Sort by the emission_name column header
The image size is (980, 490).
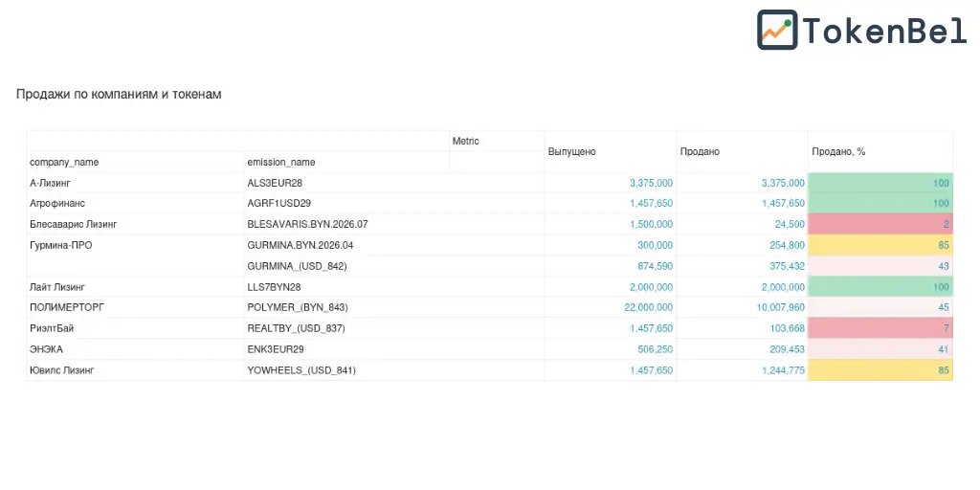[x=281, y=163]
